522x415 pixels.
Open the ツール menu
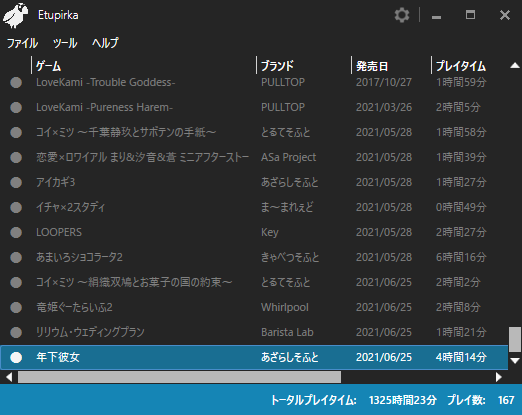(x=65, y=43)
